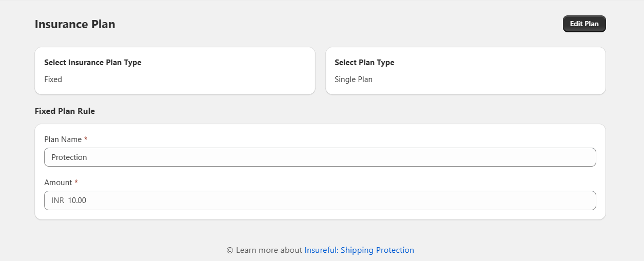Image resolution: width=644 pixels, height=261 pixels.
Task: Click the Select Insurance Plan Type label
Action: click(93, 63)
